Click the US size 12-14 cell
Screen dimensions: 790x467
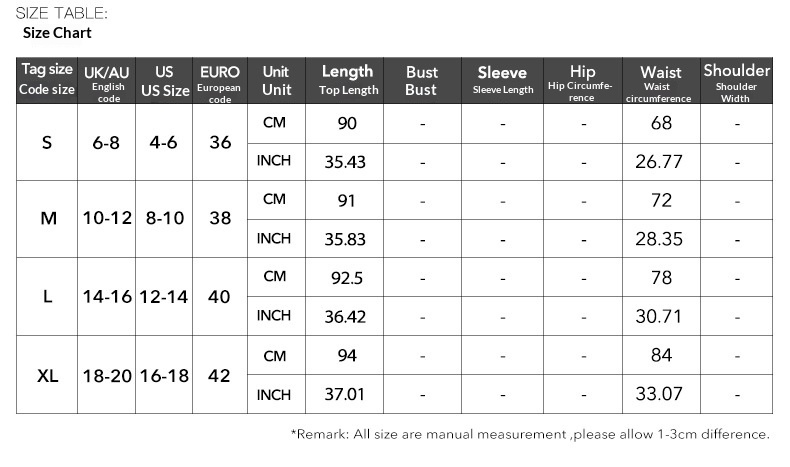click(x=165, y=297)
